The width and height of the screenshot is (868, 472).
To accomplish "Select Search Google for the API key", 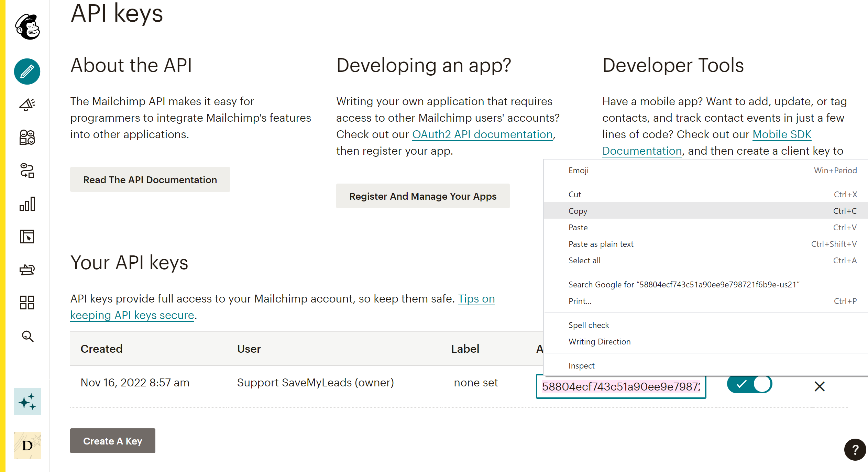I will [x=706, y=285].
